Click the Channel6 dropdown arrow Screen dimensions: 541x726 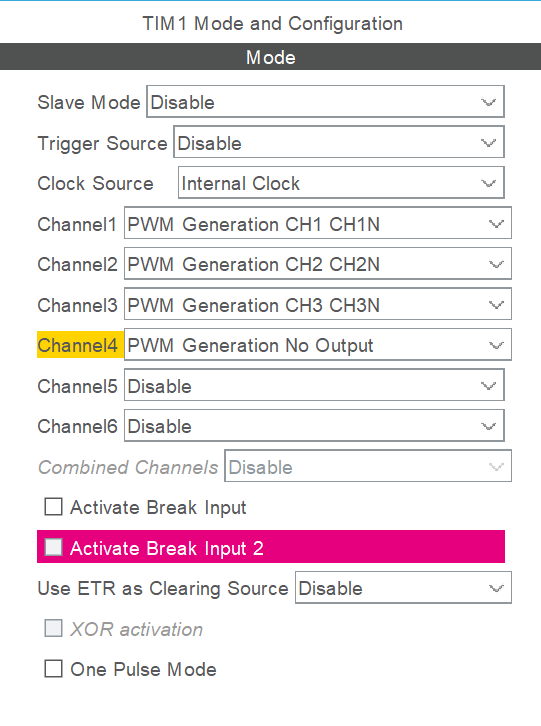point(489,426)
